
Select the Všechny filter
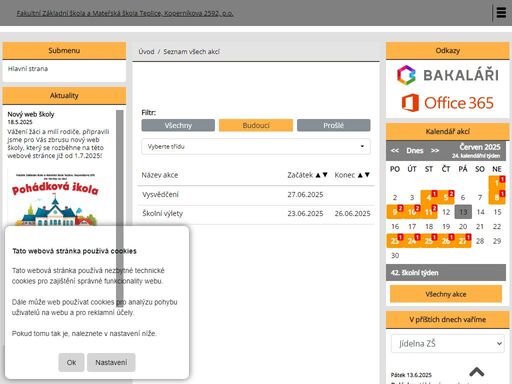pos(178,125)
